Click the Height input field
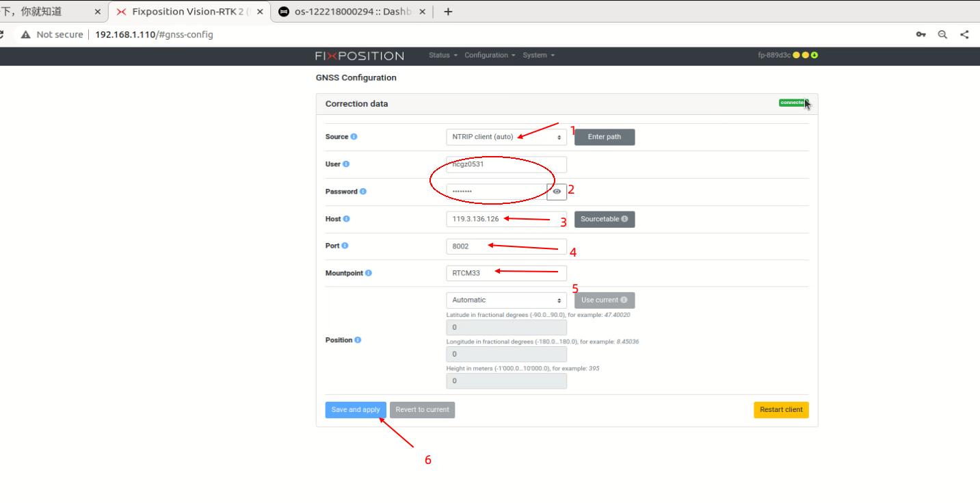The height and width of the screenshot is (503, 980). [x=506, y=381]
